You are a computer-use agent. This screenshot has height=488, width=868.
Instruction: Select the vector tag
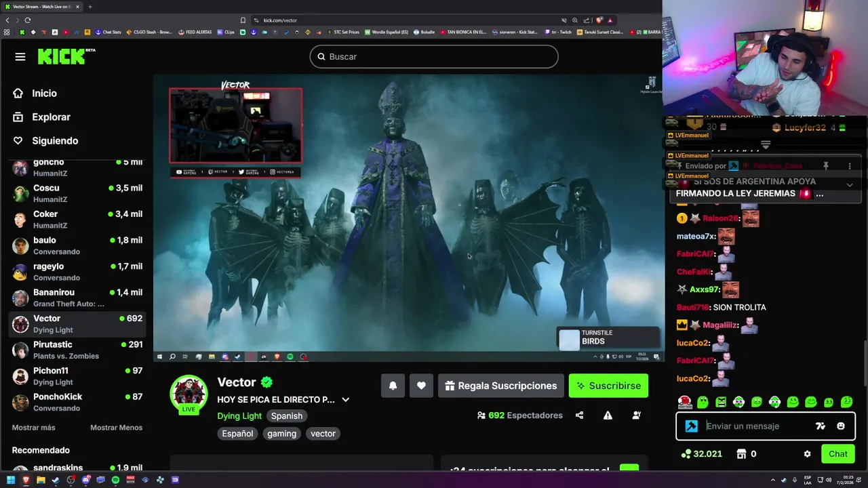point(323,434)
